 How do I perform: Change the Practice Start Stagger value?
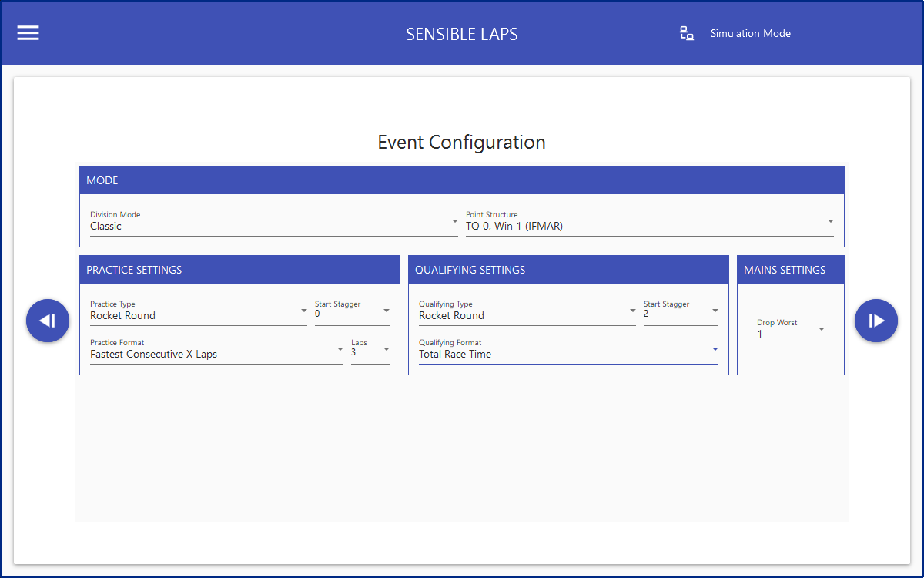tap(352, 314)
